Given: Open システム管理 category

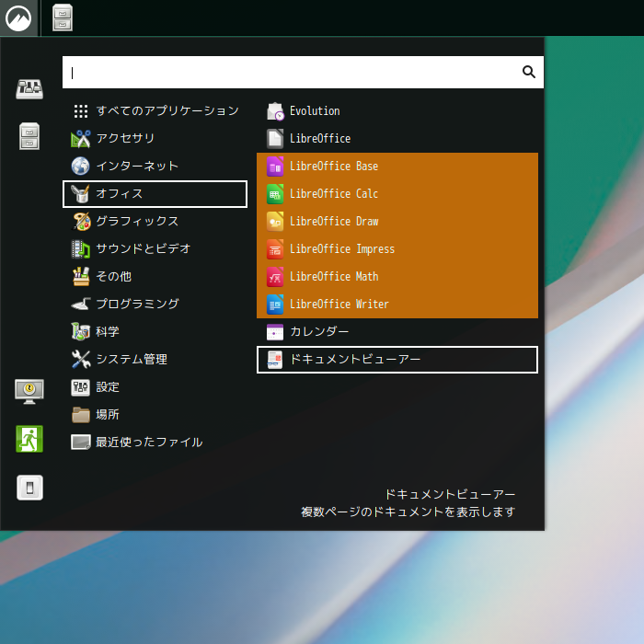Looking at the screenshot, I should (x=155, y=360).
